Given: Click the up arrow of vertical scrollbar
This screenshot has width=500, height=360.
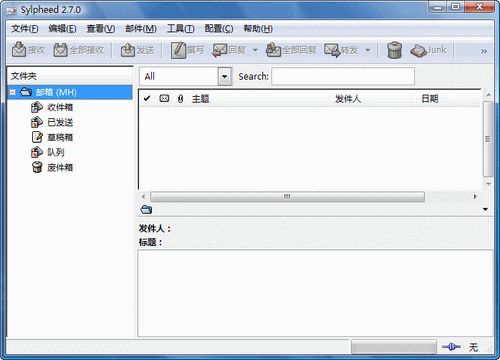Looking at the screenshot, I should [x=488, y=95].
